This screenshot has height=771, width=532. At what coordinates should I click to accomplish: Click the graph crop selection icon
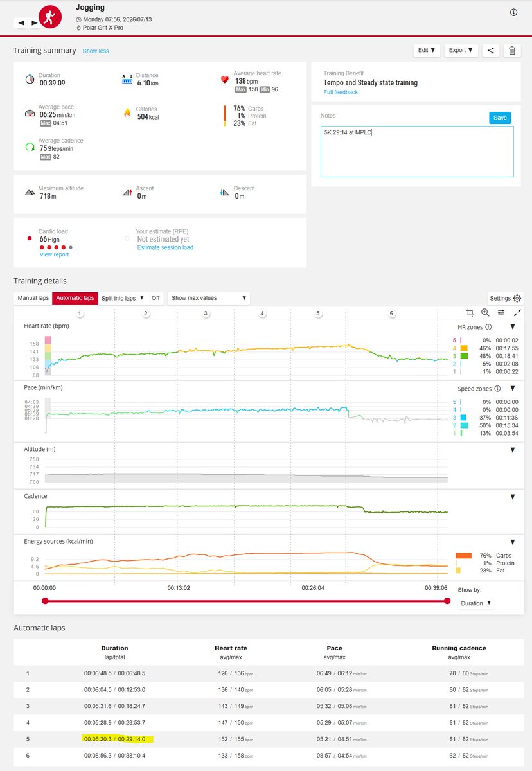click(x=470, y=312)
